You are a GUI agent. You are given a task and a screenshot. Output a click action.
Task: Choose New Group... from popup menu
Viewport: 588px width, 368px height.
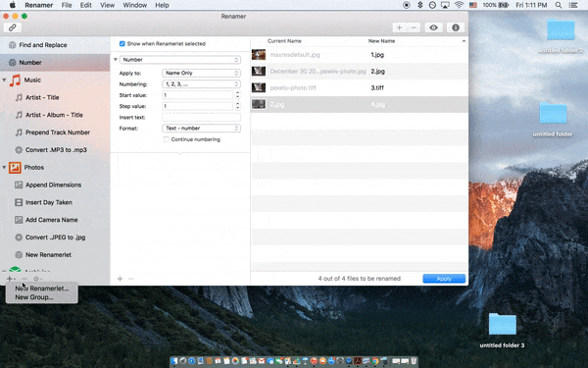click(41, 297)
